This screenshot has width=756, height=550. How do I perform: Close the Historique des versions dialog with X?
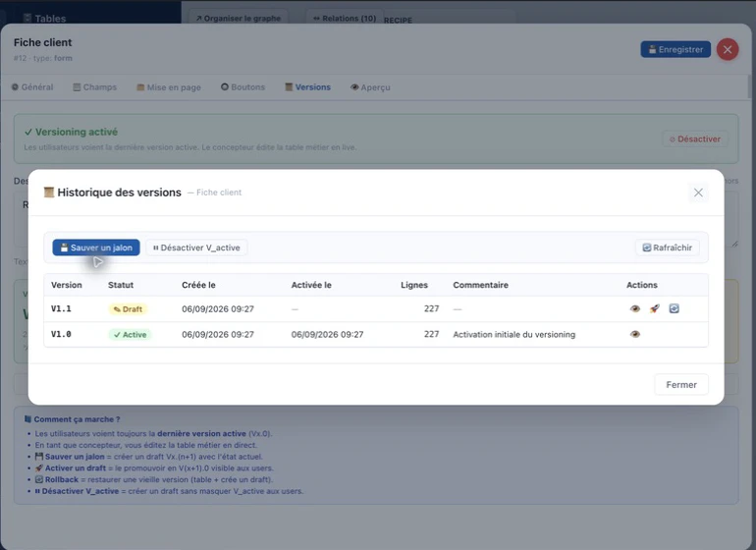point(698,192)
